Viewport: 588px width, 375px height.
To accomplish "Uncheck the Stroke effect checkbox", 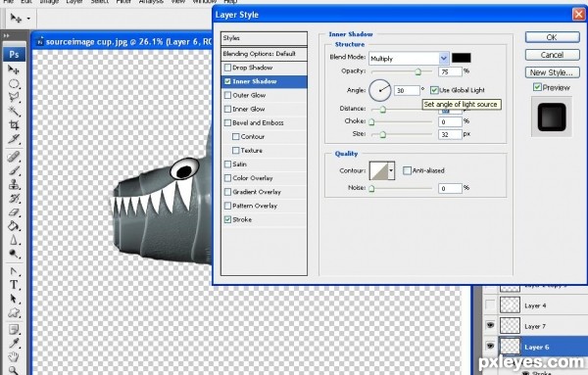I will pyautogui.click(x=227, y=220).
